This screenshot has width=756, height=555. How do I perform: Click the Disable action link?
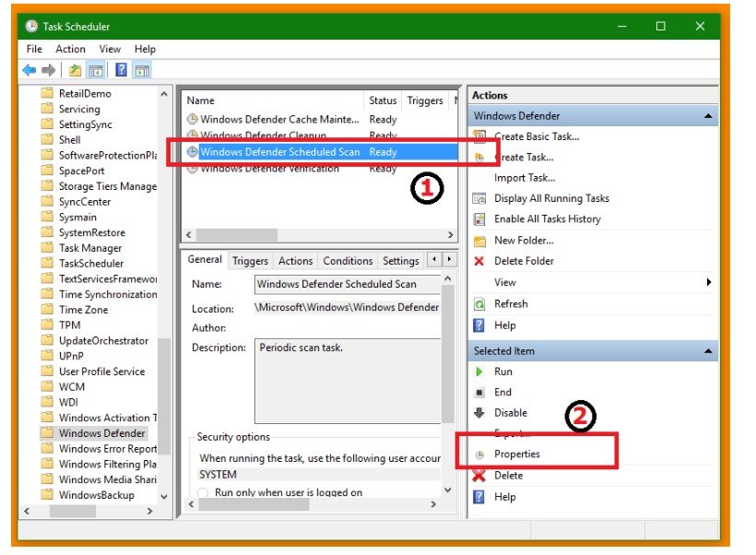(x=511, y=413)
